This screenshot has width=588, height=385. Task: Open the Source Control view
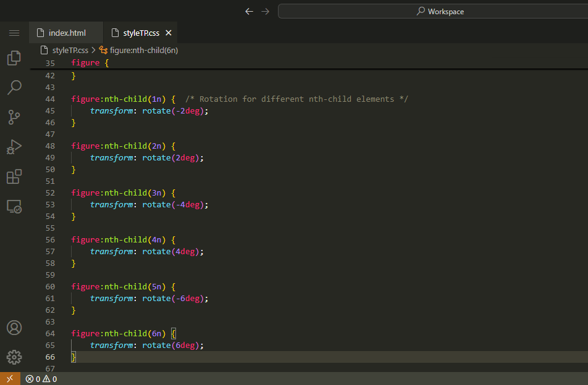click(14, 117)
